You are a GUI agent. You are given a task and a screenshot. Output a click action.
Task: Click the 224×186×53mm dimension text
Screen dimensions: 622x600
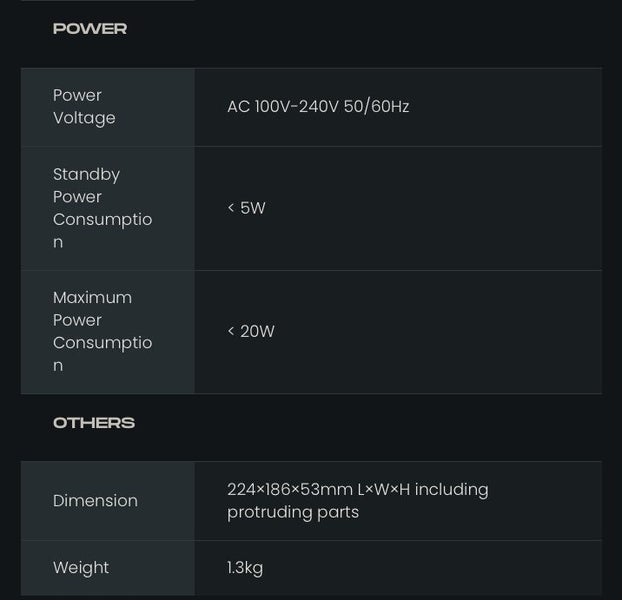click(289, 490)
